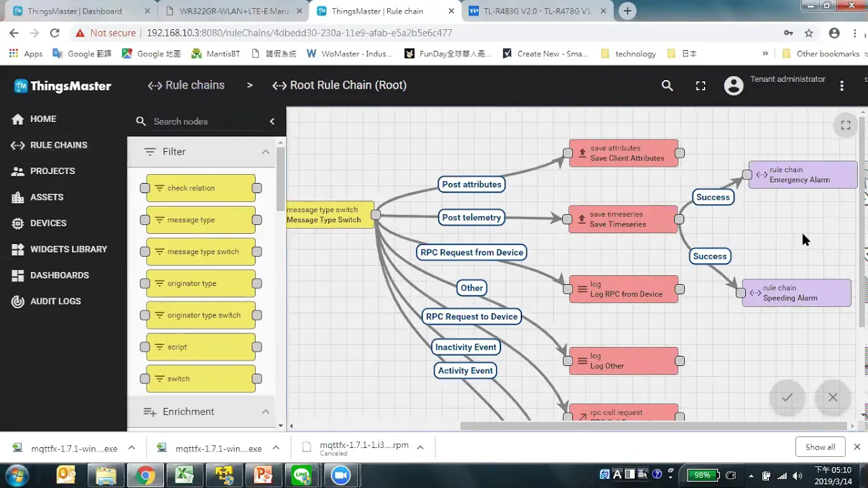This screenshot has height=488, width=868.
Task: Click the Chrome back arrow
Action: tap(14, 33)
